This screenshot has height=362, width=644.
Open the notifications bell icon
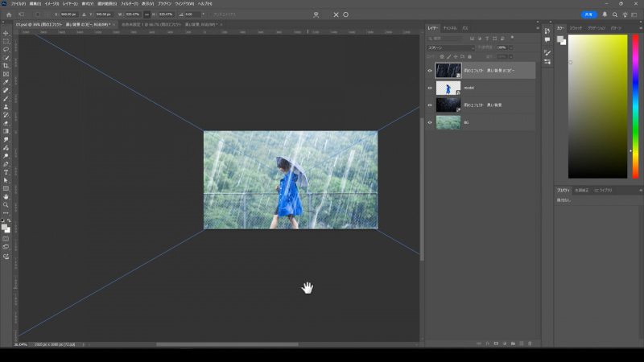[x=605, y=14]
